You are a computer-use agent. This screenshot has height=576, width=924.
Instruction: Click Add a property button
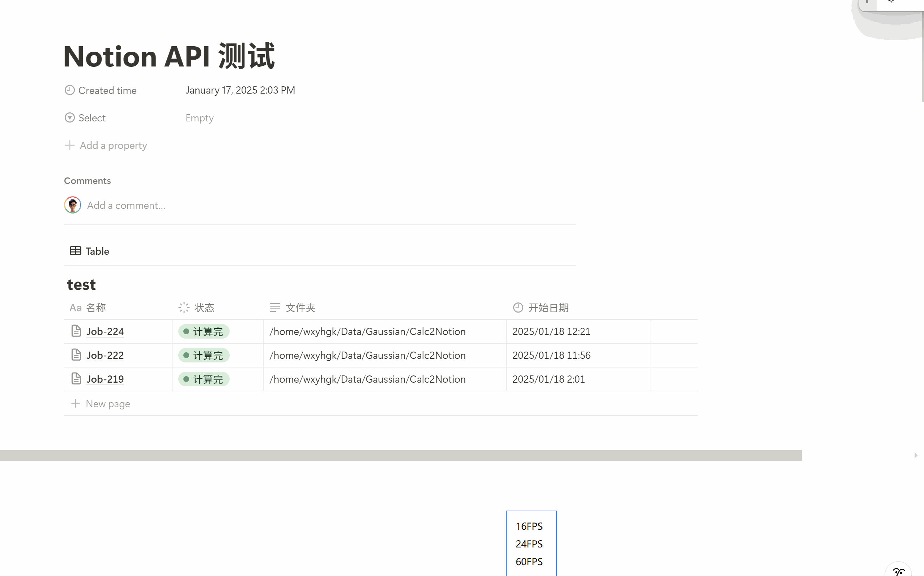[106, 146]
